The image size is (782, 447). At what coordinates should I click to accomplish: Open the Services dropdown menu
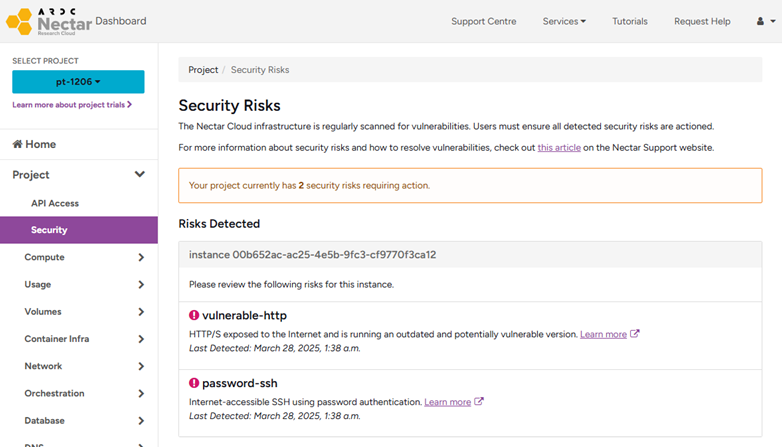coord(564,21)
